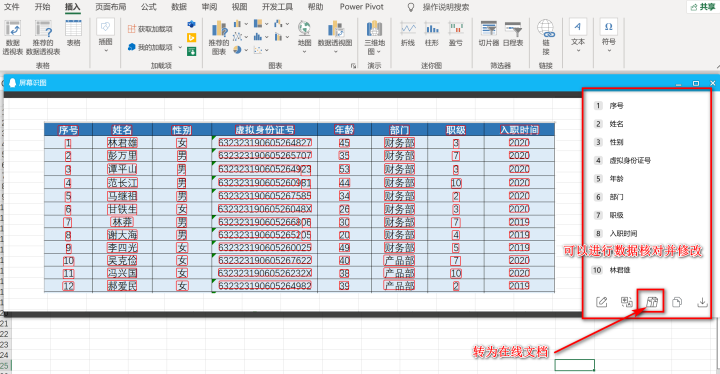Image resolution: width=720 pixels, height=374 pixels.
Task: Insert a 切片器 slicer
Action: click(489, 34)
